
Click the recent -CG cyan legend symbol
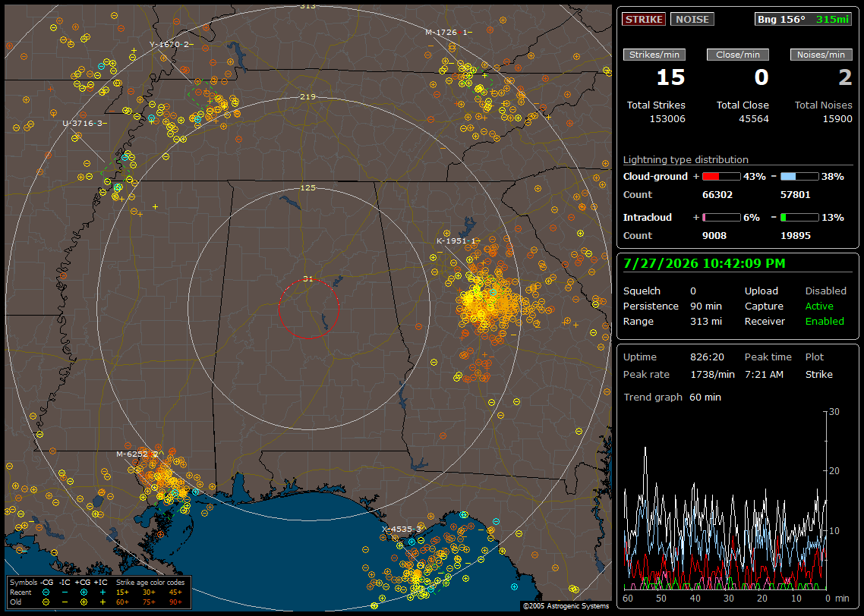coord(46,592)
